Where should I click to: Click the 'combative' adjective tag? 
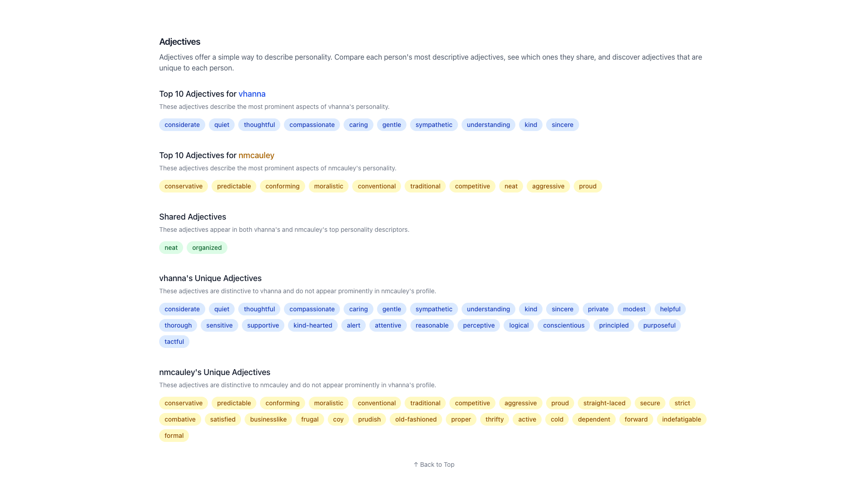pyautogui.click(x=180, y=419)
